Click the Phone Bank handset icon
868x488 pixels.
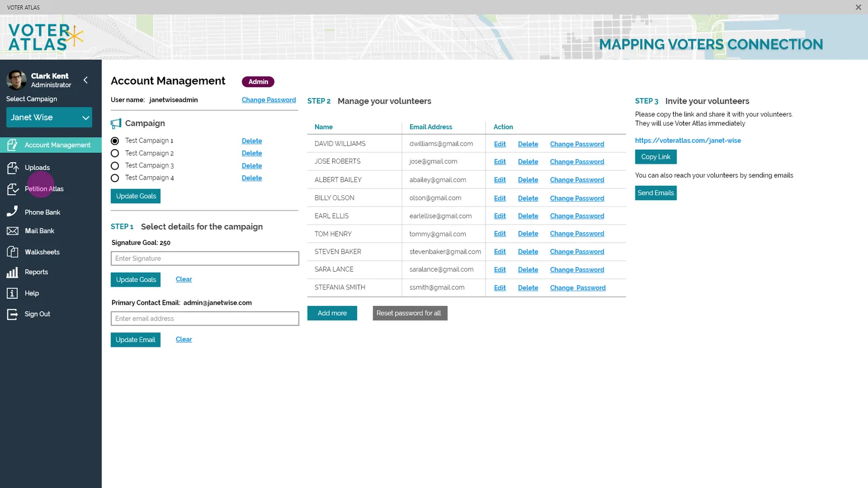pyautogui.click(x=12, y=211)
